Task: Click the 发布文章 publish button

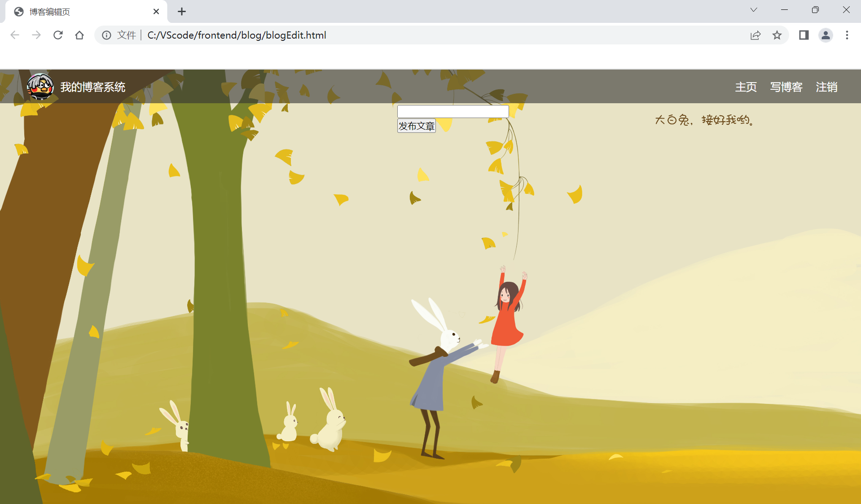Action: pos(417,126)
